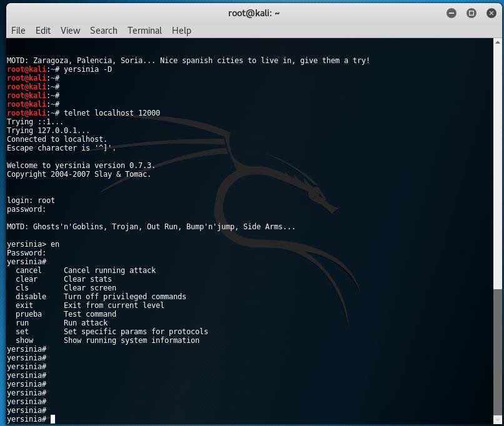The width and height of the screenshot is (504, 426).
Task: Maximize the root@kali terminal window
Action: click(471, 13)
